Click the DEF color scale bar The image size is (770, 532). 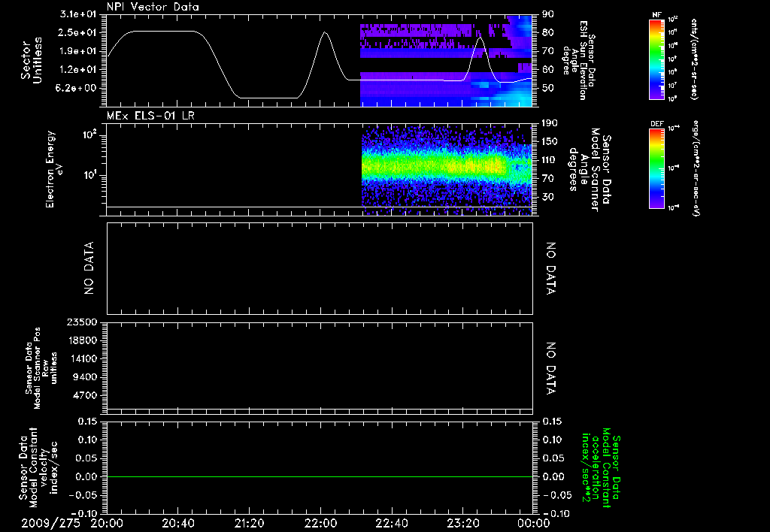[657, 168]
